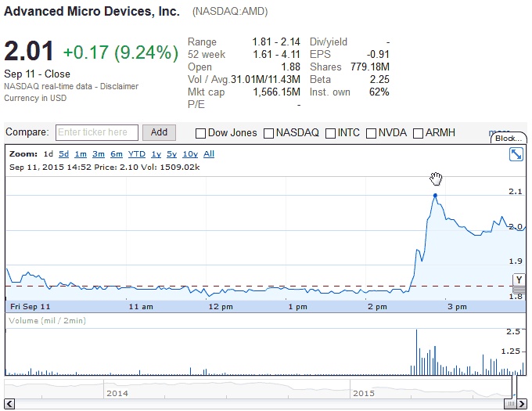Click the Currency in USD note
The width and height of the screenshot is (532, 411).
click(x=35, y=98)
